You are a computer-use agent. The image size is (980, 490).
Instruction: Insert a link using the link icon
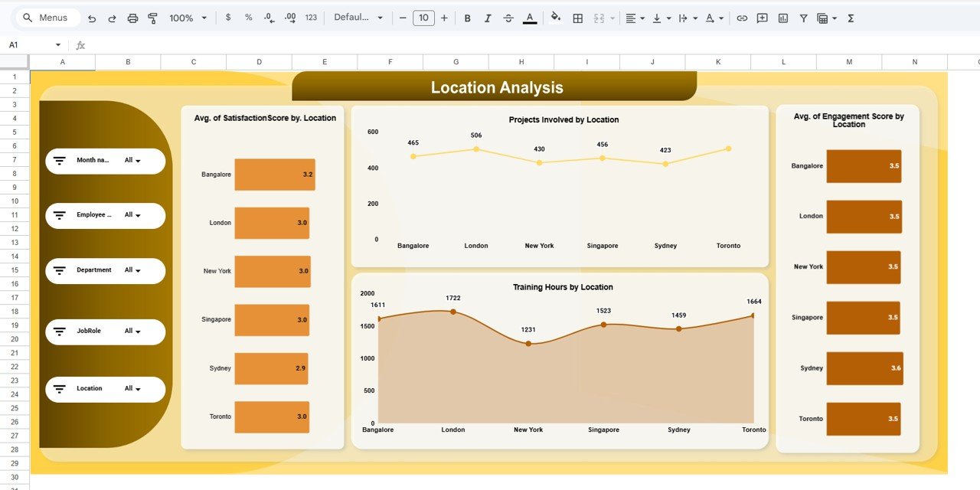pyautogui.click(x=741, y=17)
